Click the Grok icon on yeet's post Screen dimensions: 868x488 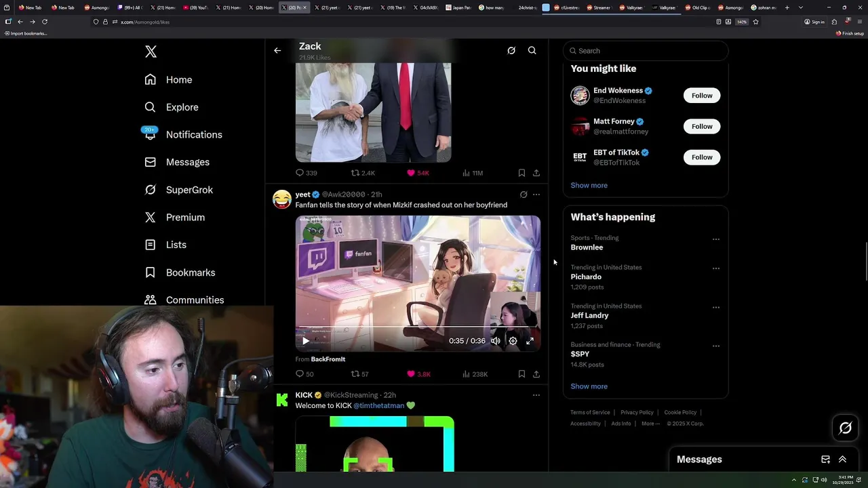[524, 195]
